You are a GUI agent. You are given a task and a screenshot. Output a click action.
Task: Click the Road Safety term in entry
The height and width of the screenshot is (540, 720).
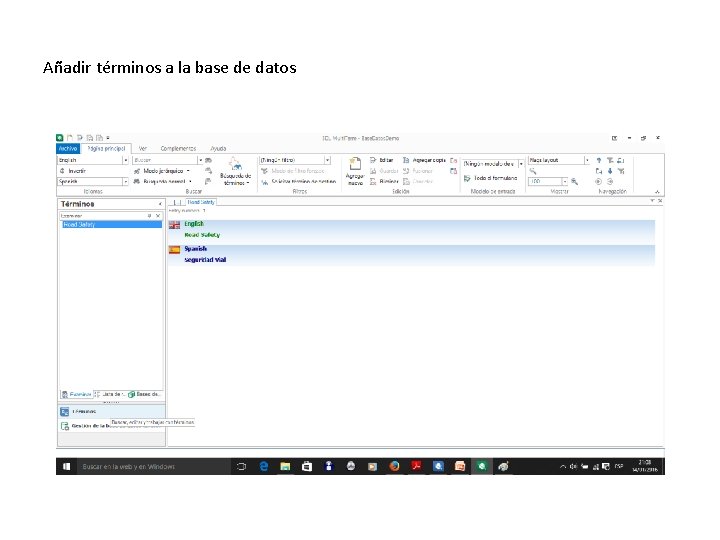click(202, 235)
